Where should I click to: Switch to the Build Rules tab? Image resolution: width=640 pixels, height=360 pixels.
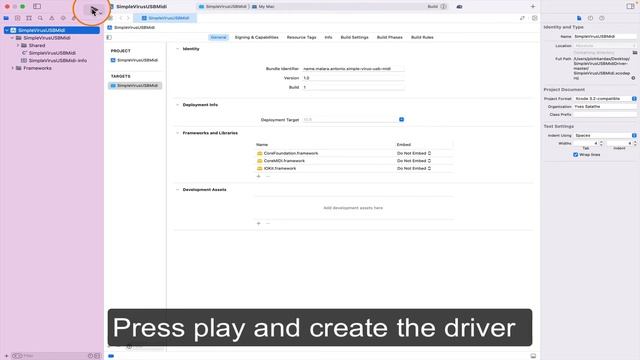[x=422, y=37]
